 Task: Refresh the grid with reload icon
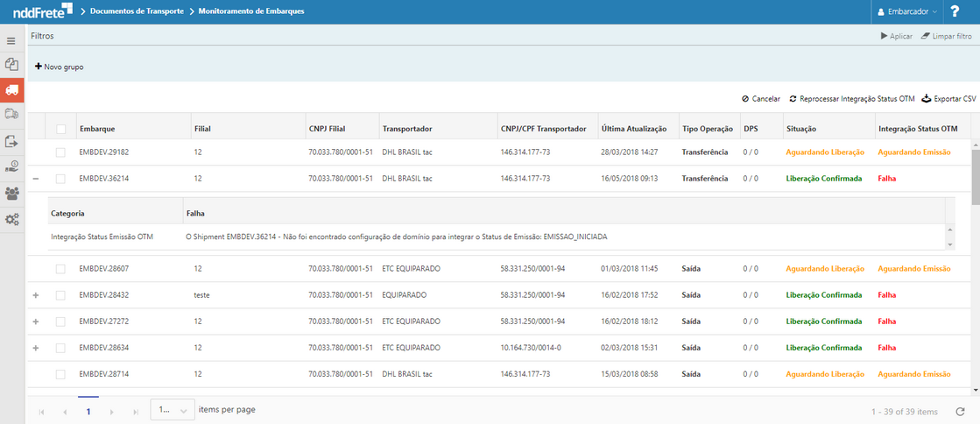(961, 411)
